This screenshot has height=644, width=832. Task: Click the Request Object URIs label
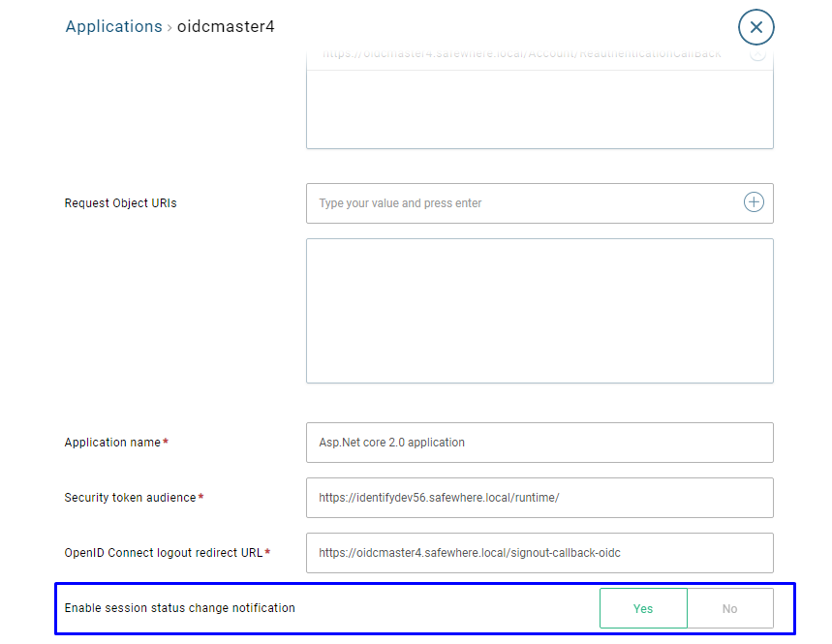click(121, 203)
